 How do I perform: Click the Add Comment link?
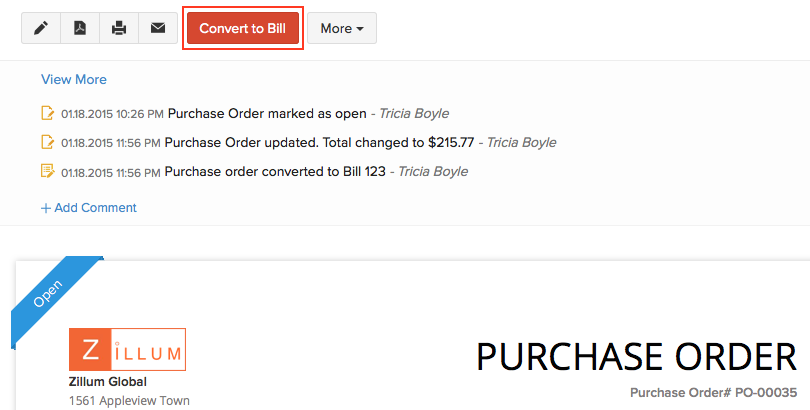point(88,208)
